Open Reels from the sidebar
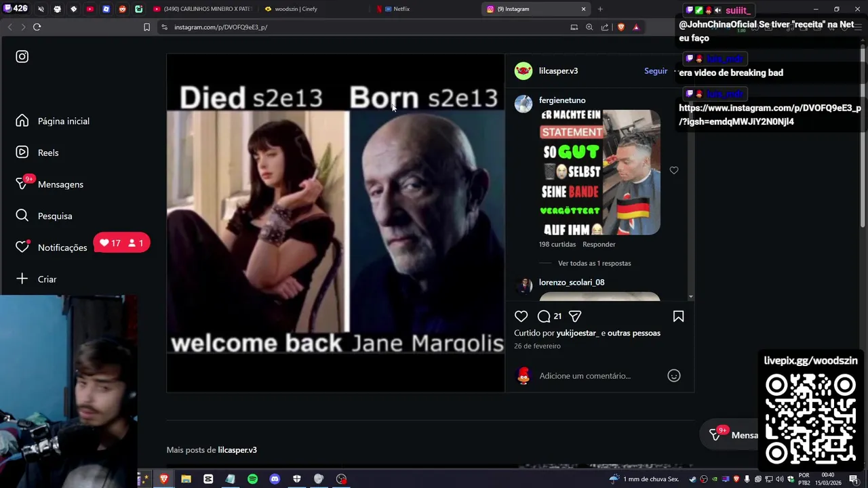 (37, 152)
